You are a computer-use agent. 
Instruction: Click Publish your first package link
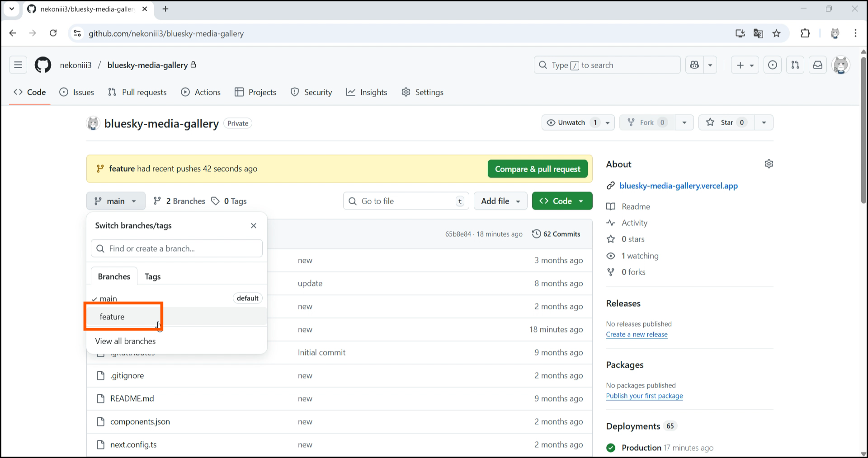pyautogui.click(x=644, y=396)
